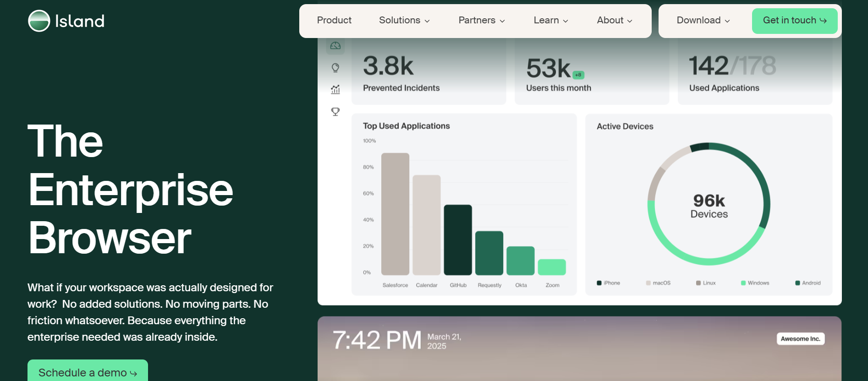Click the Top Used Applications heading
The image size is (868, 381).
pos(406,126)
